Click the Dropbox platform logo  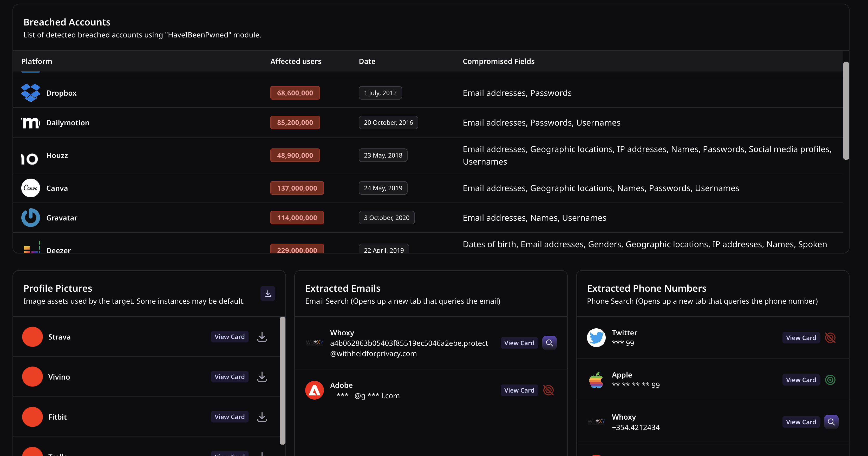[x=31, y=93]
